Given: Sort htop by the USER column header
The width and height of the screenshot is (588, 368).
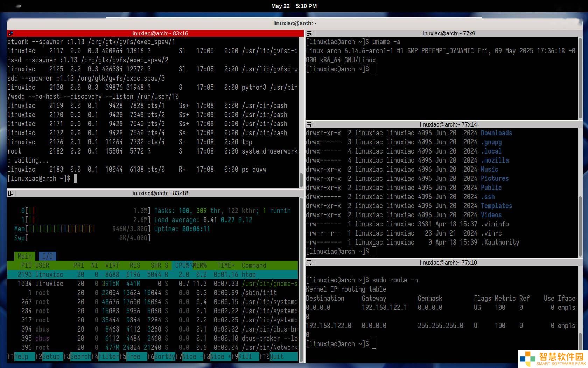Looking at the screenshot, I should click(x=42, y=265).
